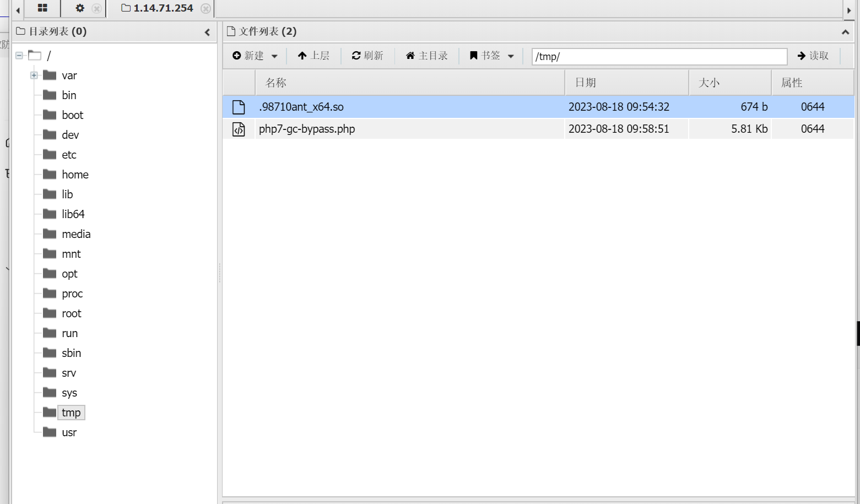Open the sys folder in tree
Screen dimensions: 860x504
(69, 393)
